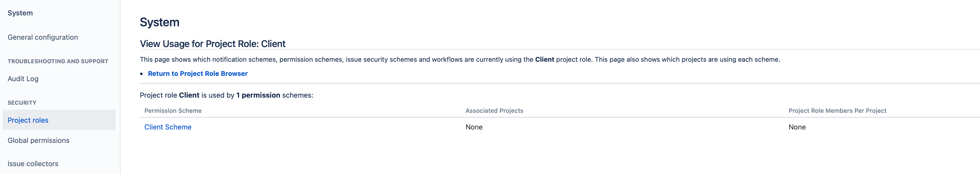
Task: Click the Troubleshooting and Support section label
Action: coord(58,61)
